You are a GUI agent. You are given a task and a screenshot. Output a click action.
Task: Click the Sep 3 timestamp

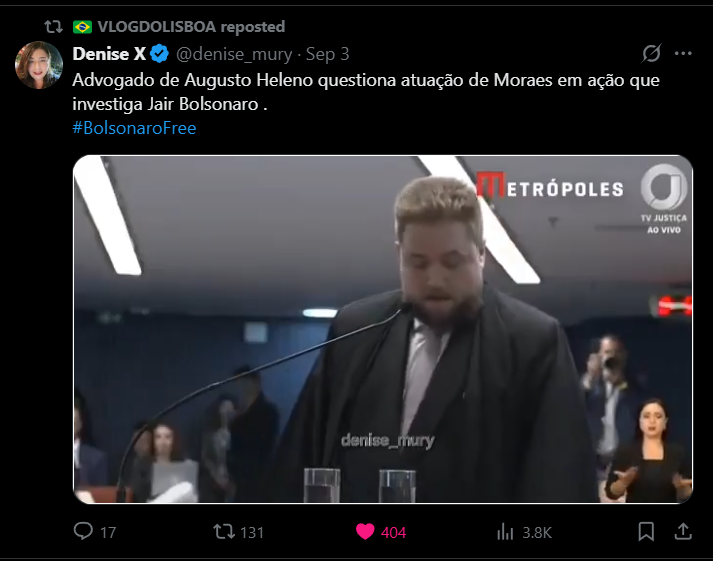[x=327, y=54]
